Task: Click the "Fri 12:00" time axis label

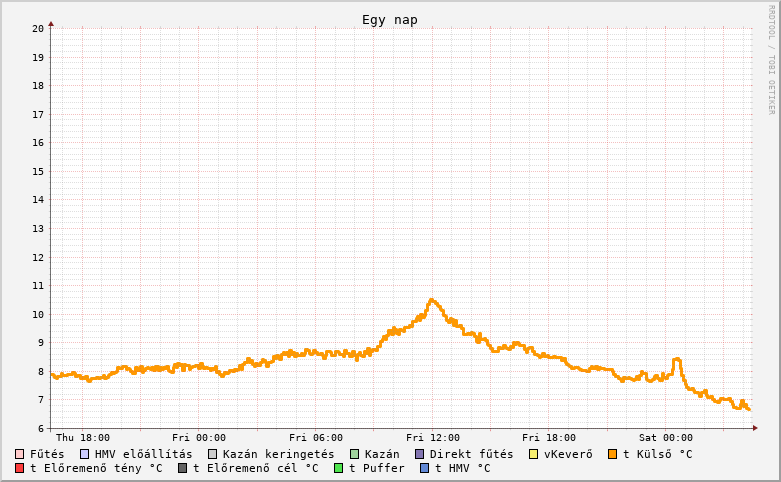Action: pos(432,438)
